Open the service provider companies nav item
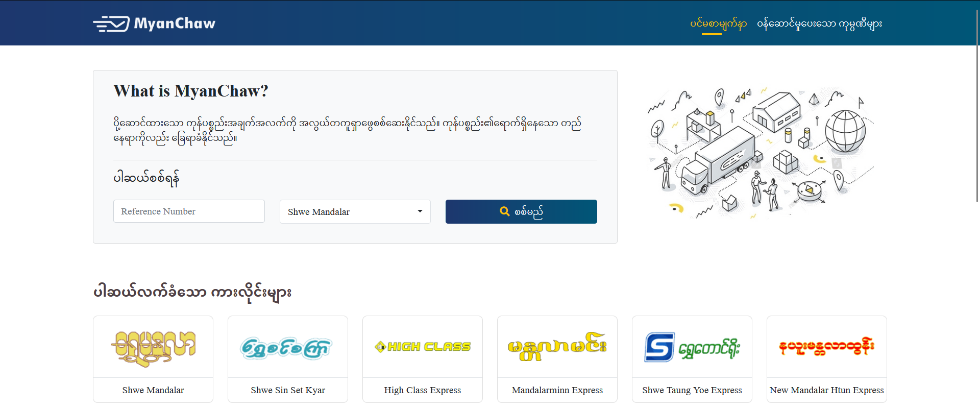The width and height of the screenshot is (980, 408). (x=819, y=23)
